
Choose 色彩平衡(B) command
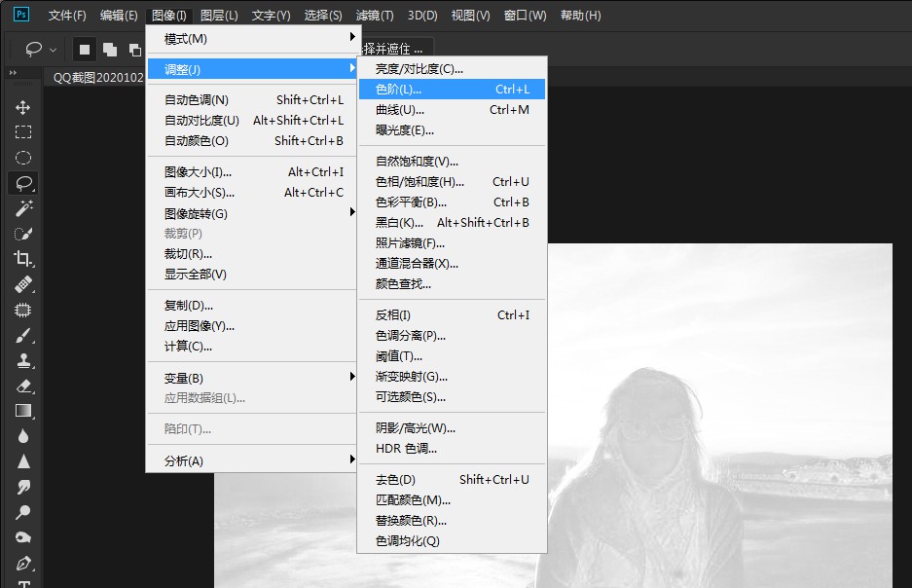pyautogui.click(x=452, y=202)
